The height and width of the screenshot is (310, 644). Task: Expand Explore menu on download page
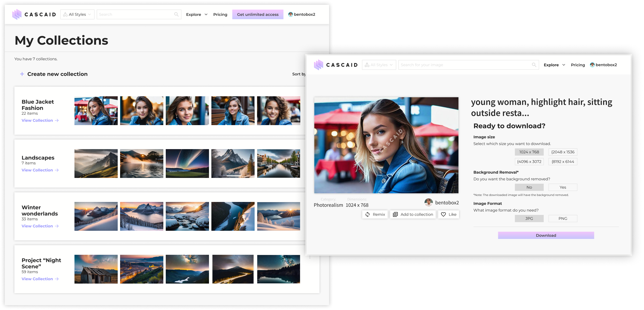pos(554,65)
